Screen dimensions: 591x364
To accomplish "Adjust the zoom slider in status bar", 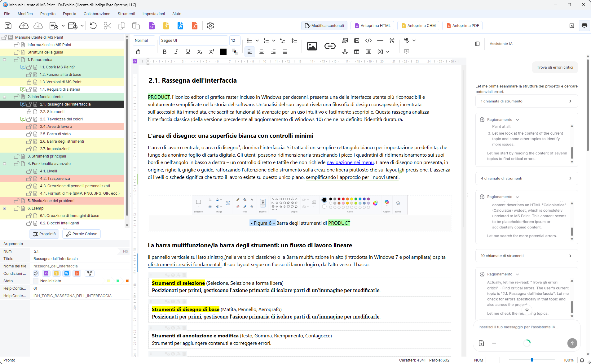I will pos(532,360).
